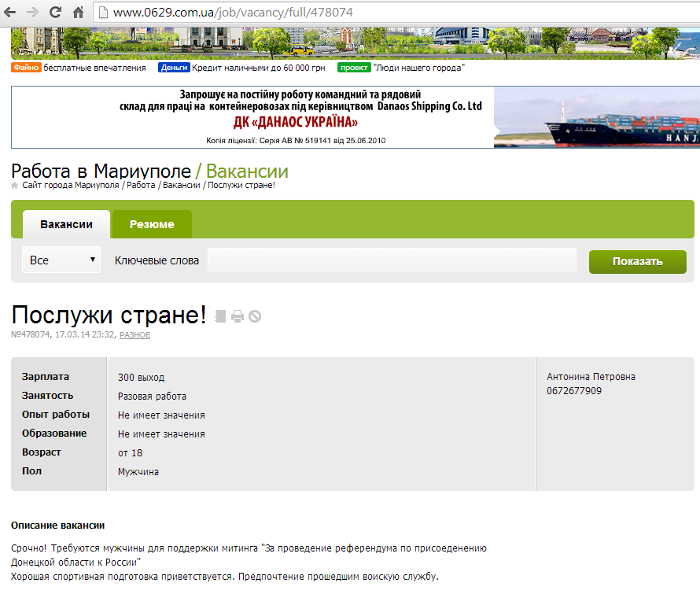This screenshot has height=594, width=700.
Task: Switch to the Резюме tab
Action: point(151,224)
